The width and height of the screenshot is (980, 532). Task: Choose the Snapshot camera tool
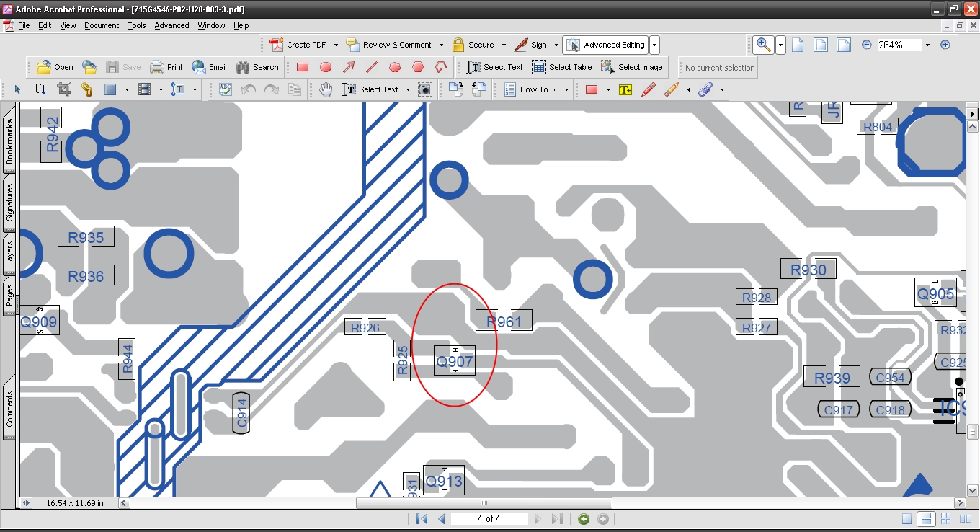tap(425, 89)
